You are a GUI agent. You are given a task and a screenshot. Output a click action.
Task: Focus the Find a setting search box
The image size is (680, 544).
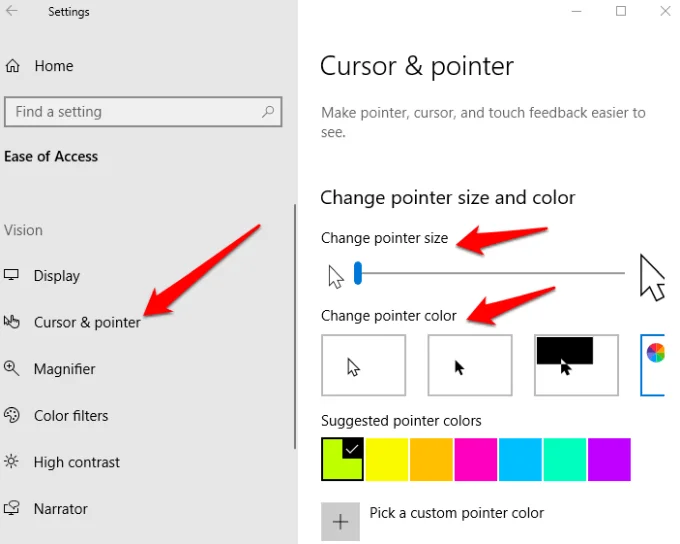pyautogui.click(x=143, y=111)
